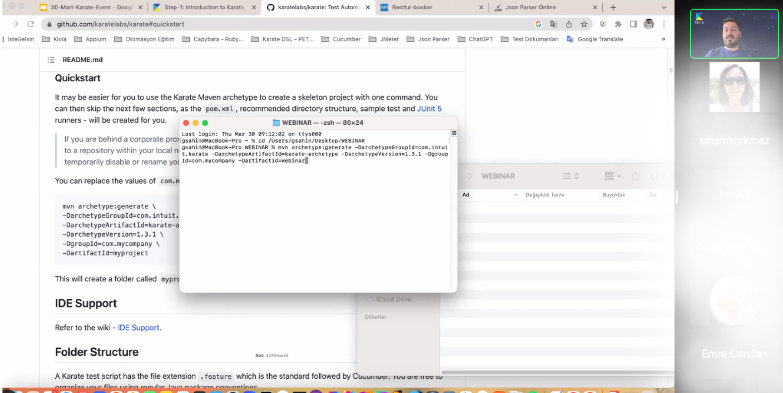Screen dimensions: 783x393
Task: Click the Değişiklik Tarihi column header
Action: [x=545, y=195]
